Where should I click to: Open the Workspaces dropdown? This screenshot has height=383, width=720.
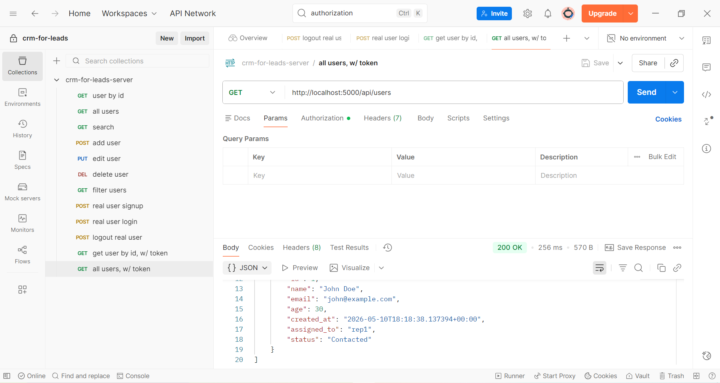129,13
